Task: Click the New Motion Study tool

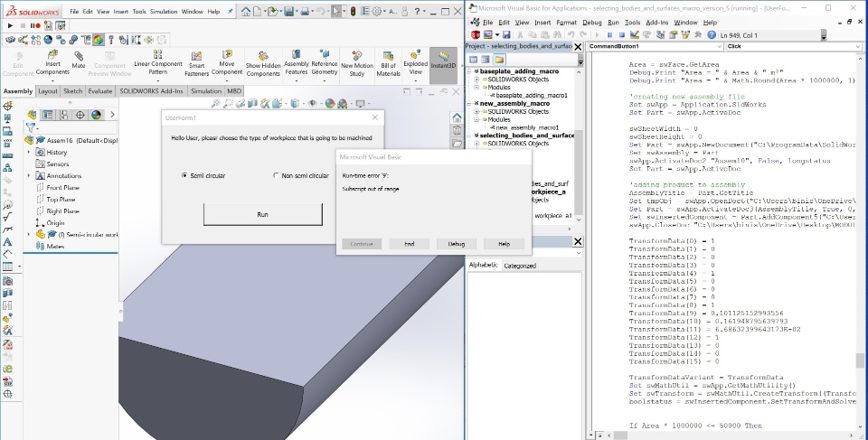Action: pyautogui.click(x=357, y=64)
